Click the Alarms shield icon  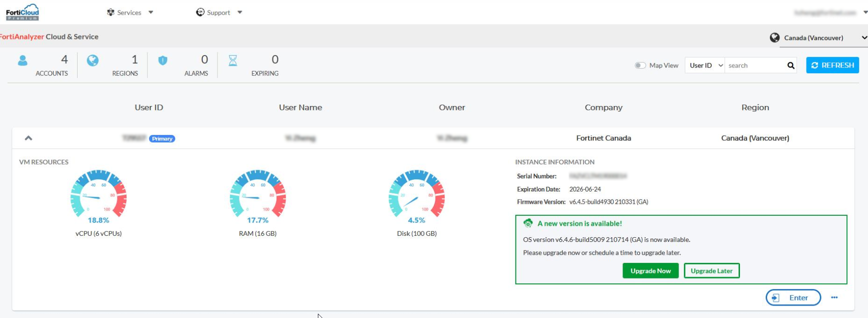pos(163,60)
